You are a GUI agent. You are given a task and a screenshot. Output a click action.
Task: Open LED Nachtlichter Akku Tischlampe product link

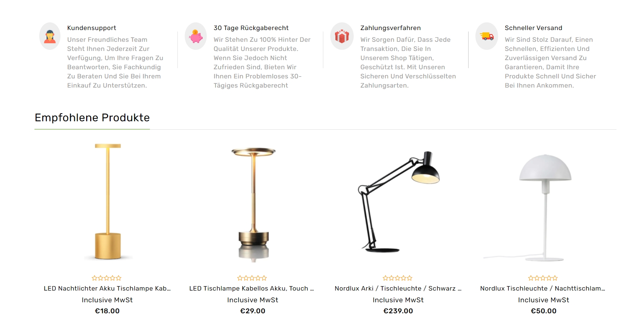click(107, 288)
